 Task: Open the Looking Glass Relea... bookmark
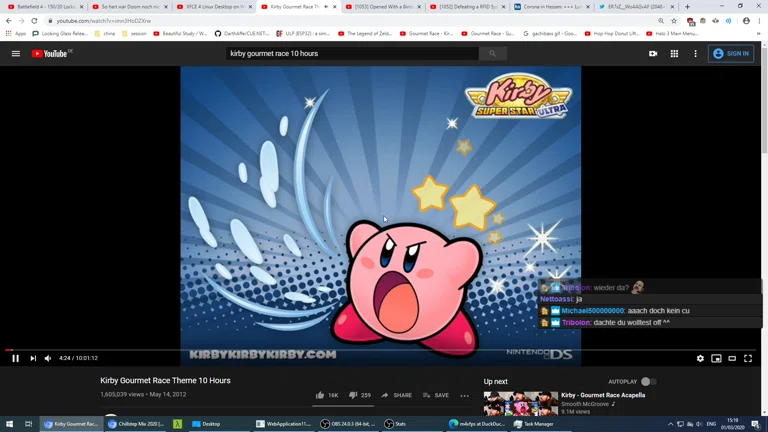tap(60, 34)
